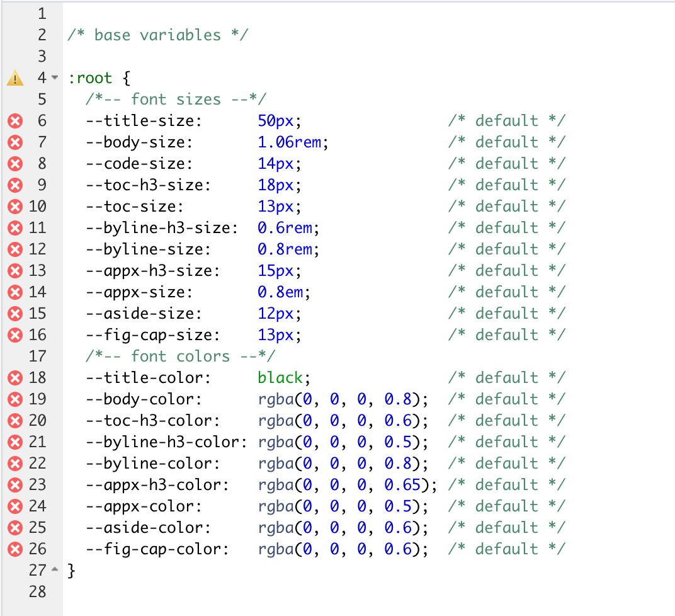Click the error icon beside --byline-h3-size
Viewport: 675px width, 616px height.
15,227
